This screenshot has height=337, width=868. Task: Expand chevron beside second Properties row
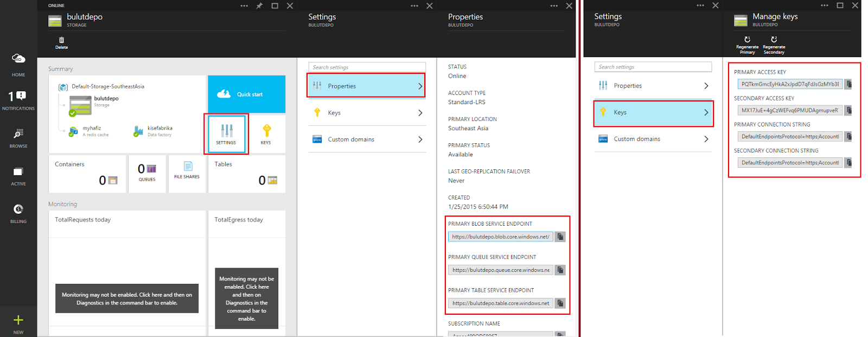[x=706, y=86]
